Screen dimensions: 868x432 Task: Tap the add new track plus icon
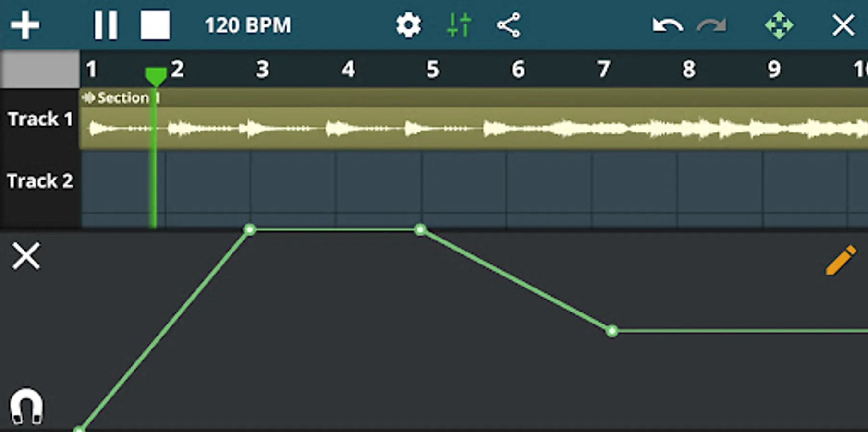[26, 25]
